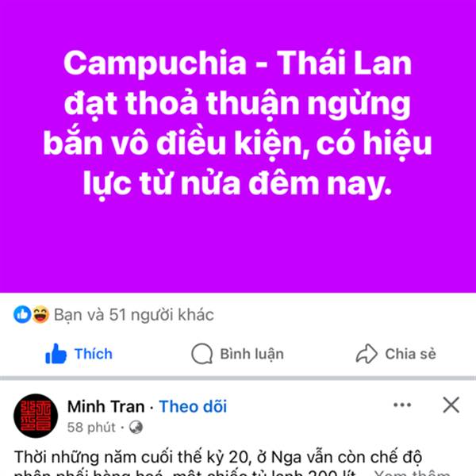476x476 pixels.
Task: Select the Bình luận text label
Action: point(252,355)
